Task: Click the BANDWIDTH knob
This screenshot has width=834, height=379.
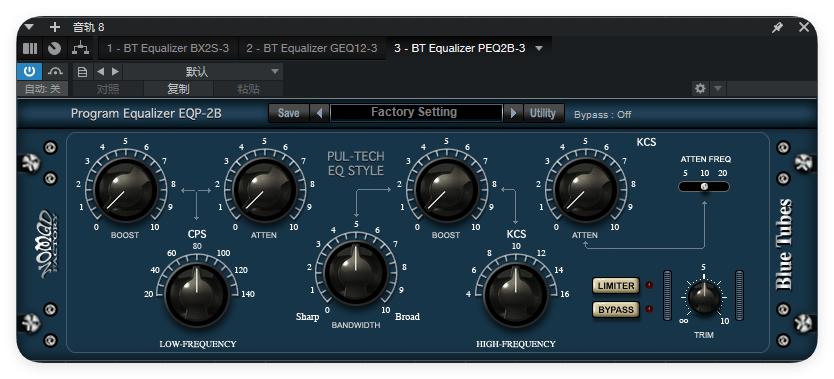Action: coord(356,273)
